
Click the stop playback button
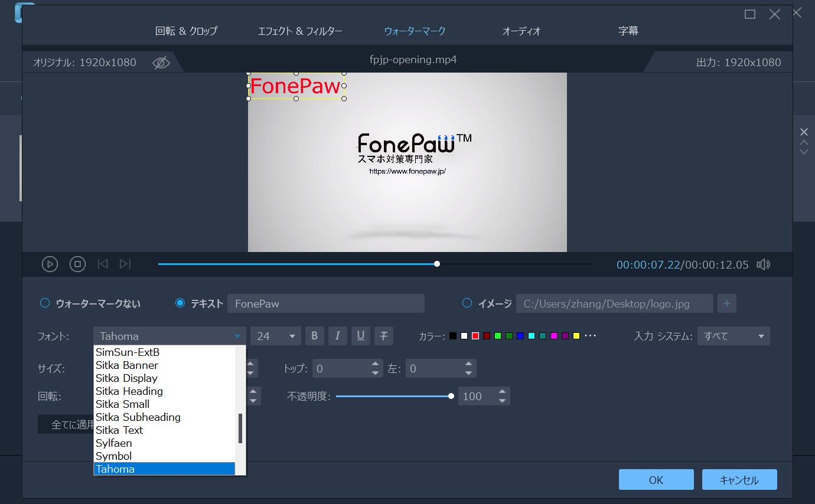(77, 264)
